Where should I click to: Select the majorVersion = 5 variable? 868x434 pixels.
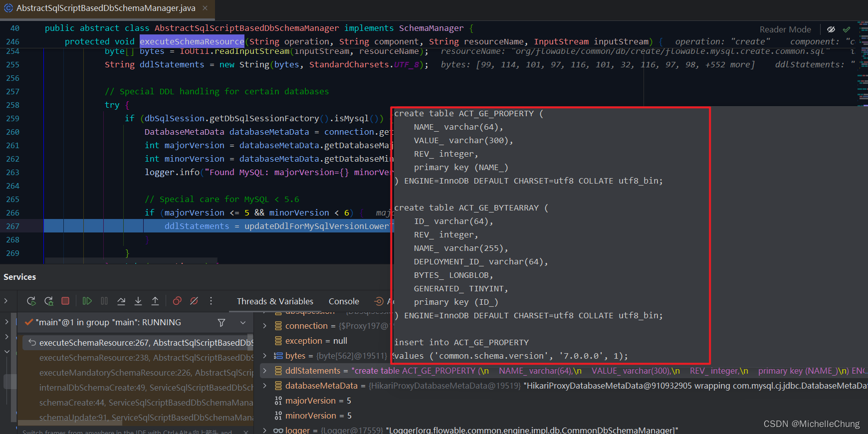pyautogui.click(x=318, y=401)
